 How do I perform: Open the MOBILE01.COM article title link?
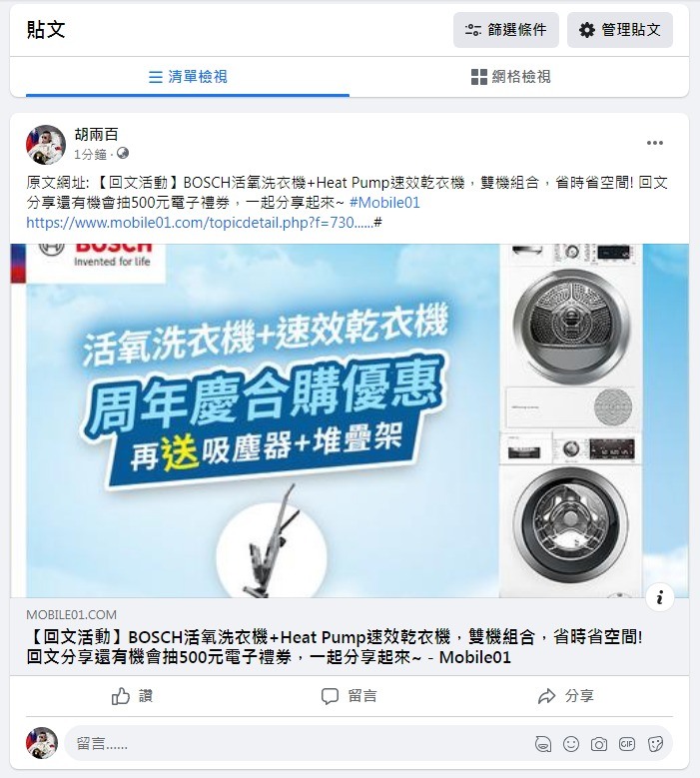335,646
